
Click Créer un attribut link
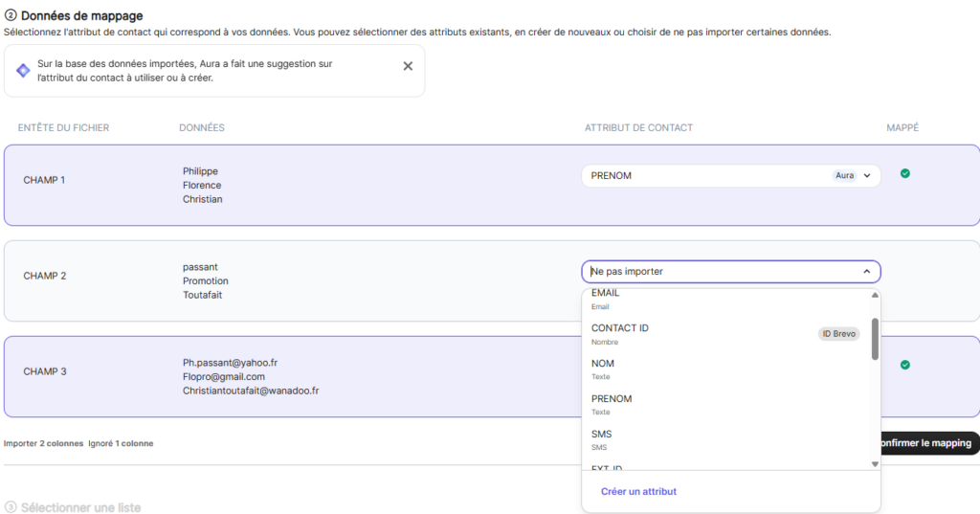pos(638,492)
